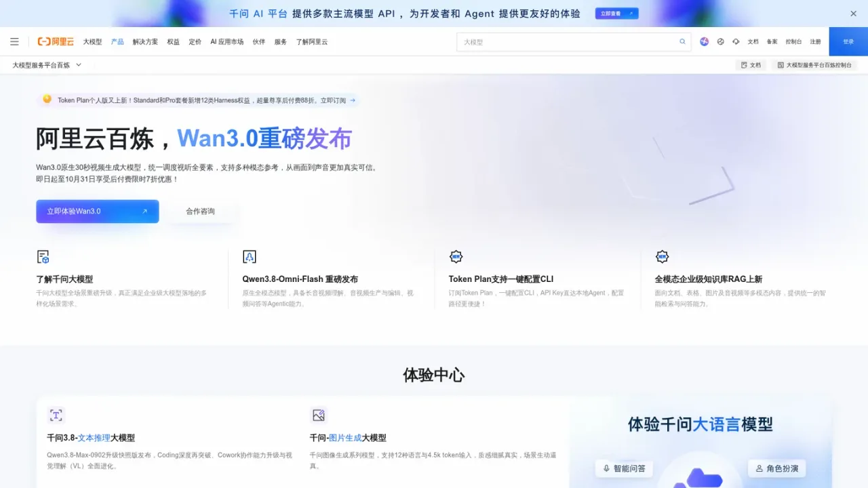The width and height of the screenshot is (868, 488).
Task: Click the 体验中心 section heading
Action: tap(434, 375)
